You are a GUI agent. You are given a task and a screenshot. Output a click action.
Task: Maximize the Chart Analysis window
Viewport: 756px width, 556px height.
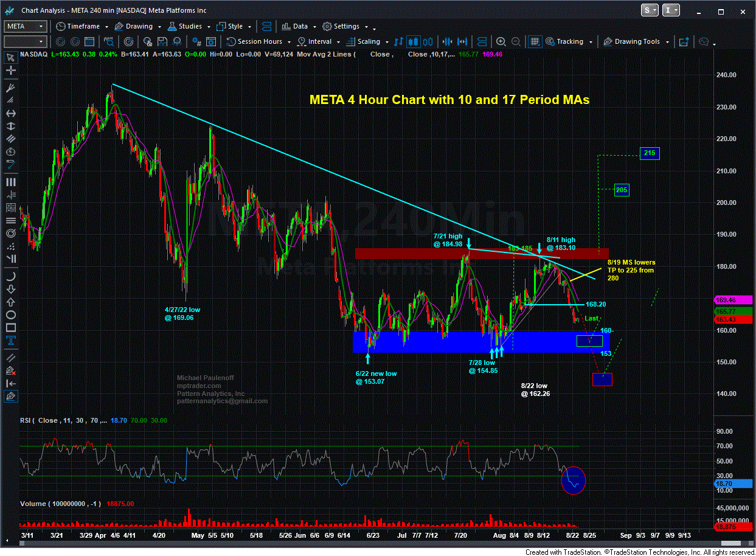[x=721, y=11]
